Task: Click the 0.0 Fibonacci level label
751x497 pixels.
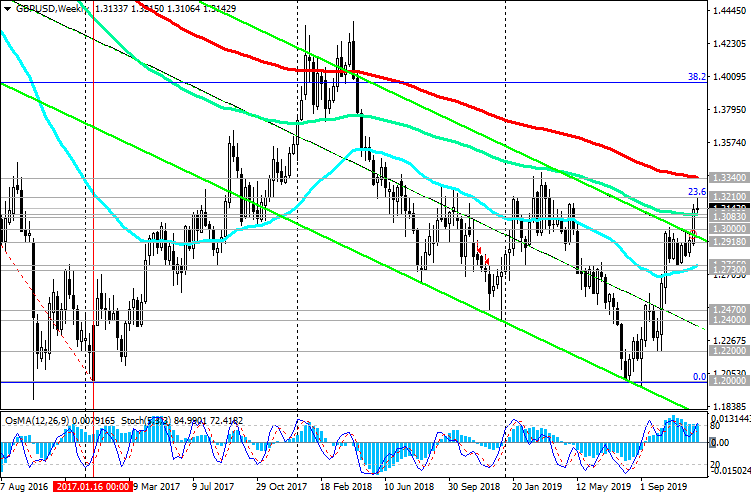Action: point(700,377)
